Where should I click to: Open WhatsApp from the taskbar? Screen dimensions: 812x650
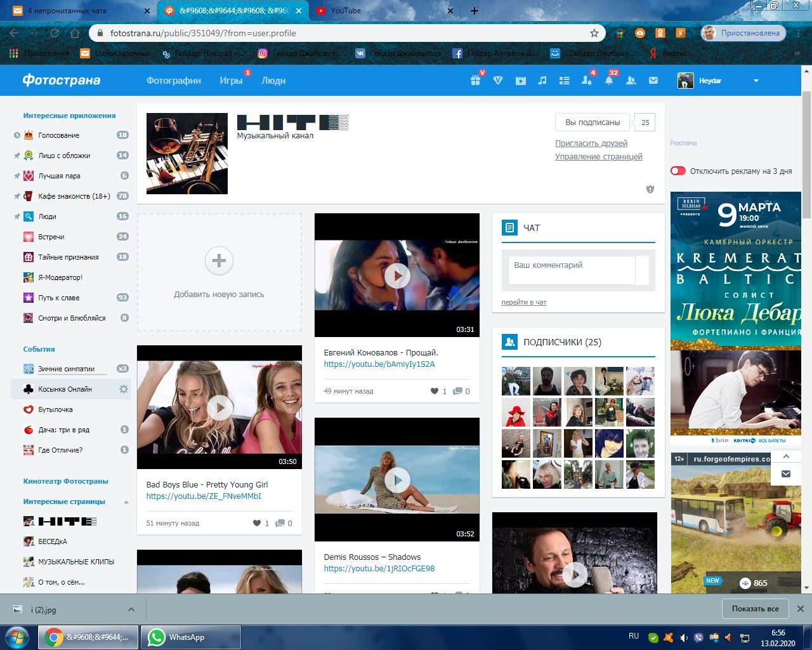point(190,637)
